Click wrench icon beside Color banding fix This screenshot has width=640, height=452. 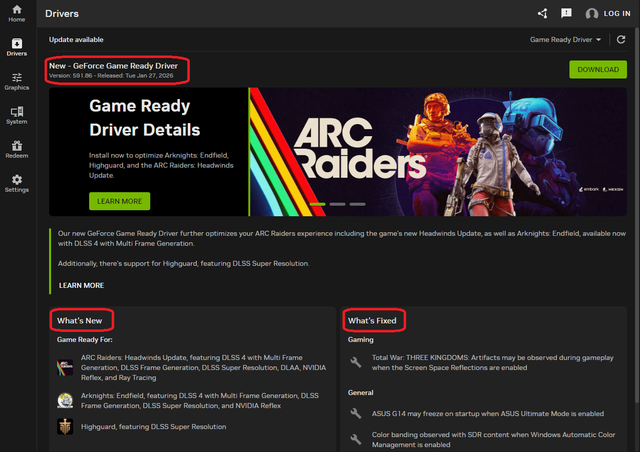tap(356, 439)
